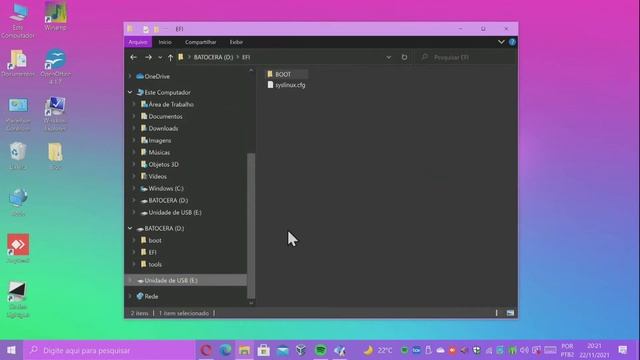
Task: Open Explorer help question mark icon
Action: 512,42
